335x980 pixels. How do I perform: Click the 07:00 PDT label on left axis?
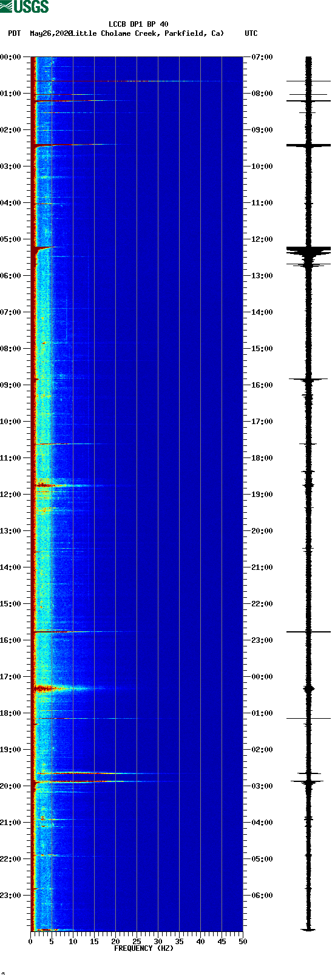click(11, 312)
